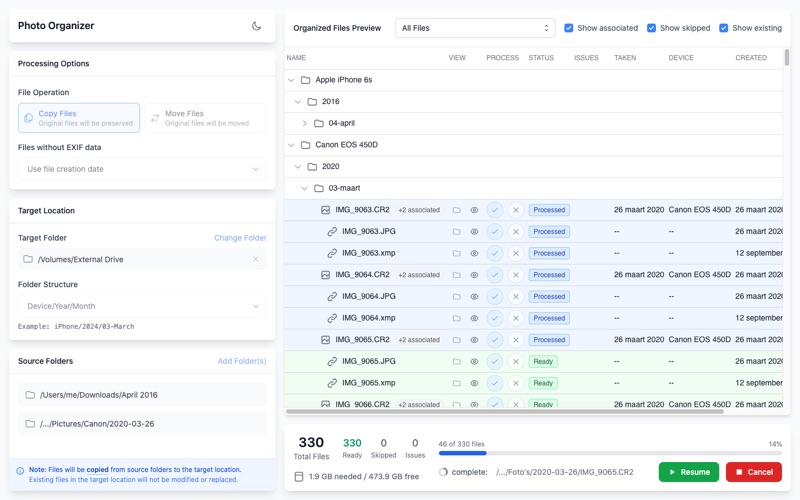The height and width of the screenshot is (500, 800).
Task: Mark IMG_9063.CR2 to process with checkmark
Action: pyautogui.click(x=494, y=210)
